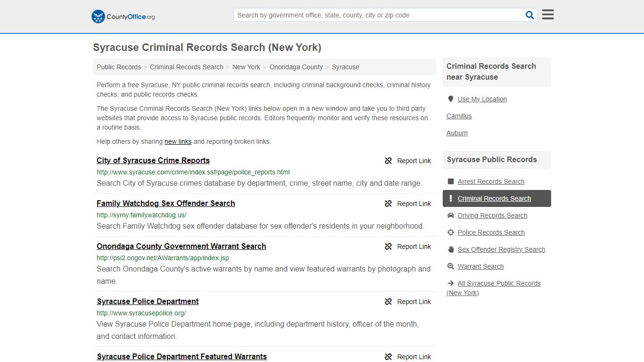This screenshot has height=362, width=644.
Task: Open Warrant Search in sidebar
Action: point(481,266)
